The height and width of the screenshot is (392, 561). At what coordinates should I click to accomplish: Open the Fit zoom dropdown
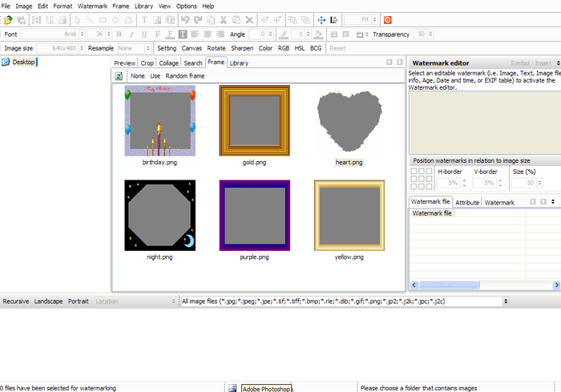point(374,20)
